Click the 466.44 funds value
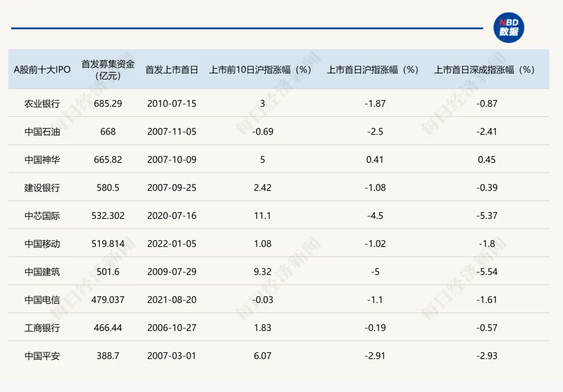This screenshot has height=392, width=563. 108,328
